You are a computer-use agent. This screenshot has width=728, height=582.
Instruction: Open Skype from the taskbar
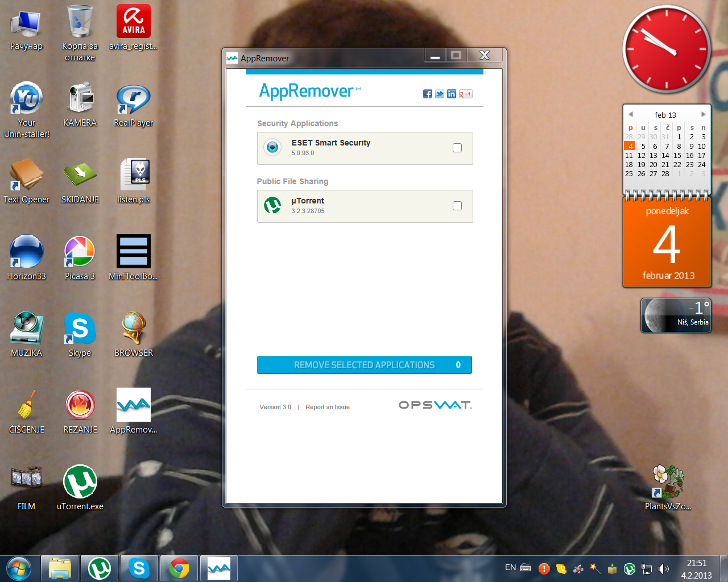[x=139, y=568]
